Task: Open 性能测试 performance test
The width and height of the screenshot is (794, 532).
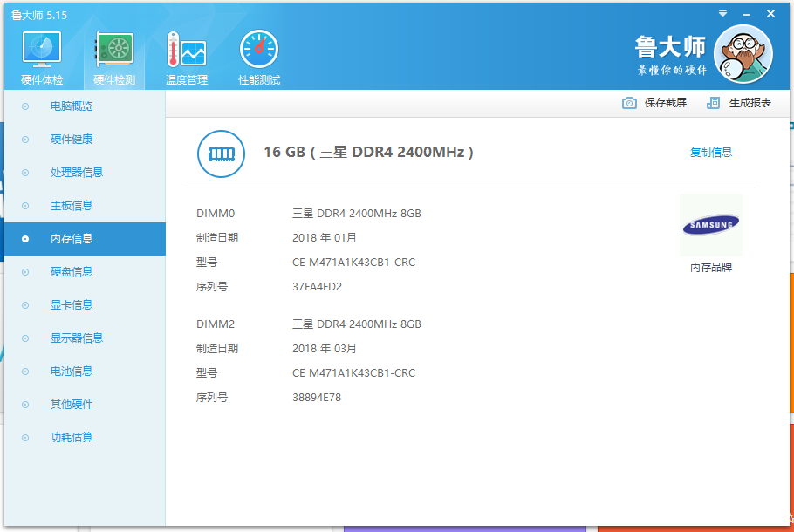Action: (259, 58)
